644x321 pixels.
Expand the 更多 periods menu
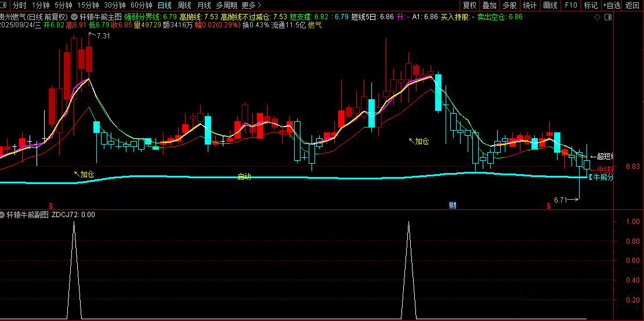[x=251, y=5]
